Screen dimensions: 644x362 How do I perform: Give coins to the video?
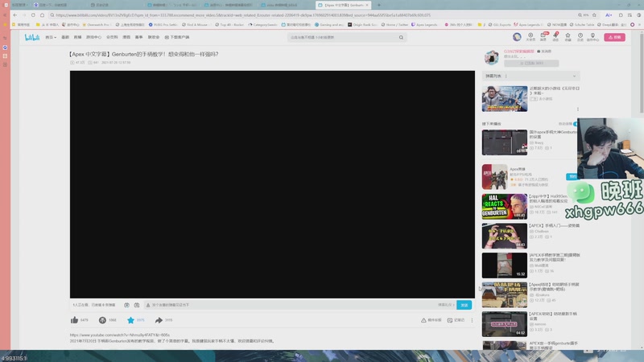tap(102, 320)
